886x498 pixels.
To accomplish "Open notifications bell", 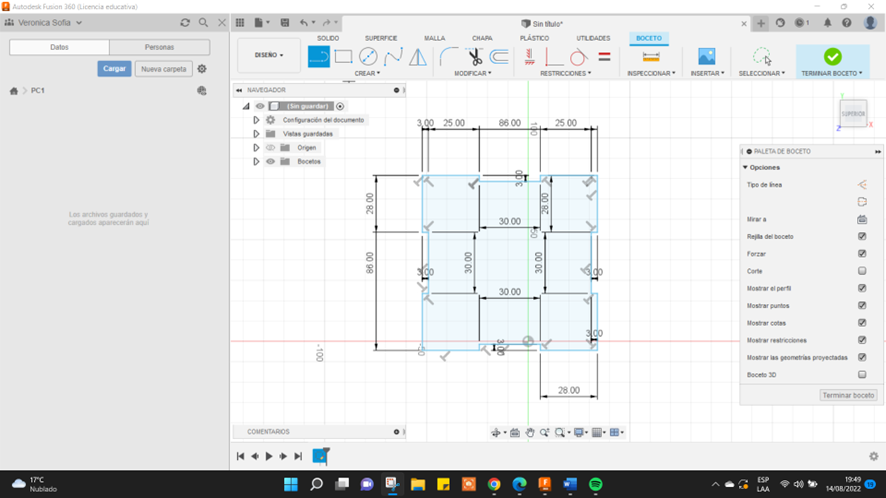I will tap(827, 23).
